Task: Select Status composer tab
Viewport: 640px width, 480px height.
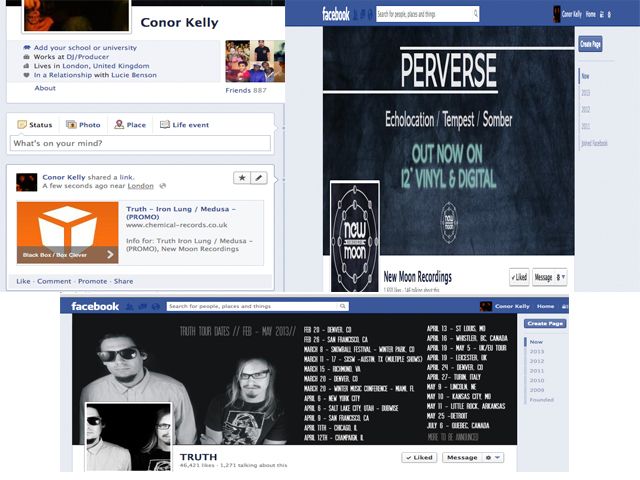Action: click(x=35, y=125)
